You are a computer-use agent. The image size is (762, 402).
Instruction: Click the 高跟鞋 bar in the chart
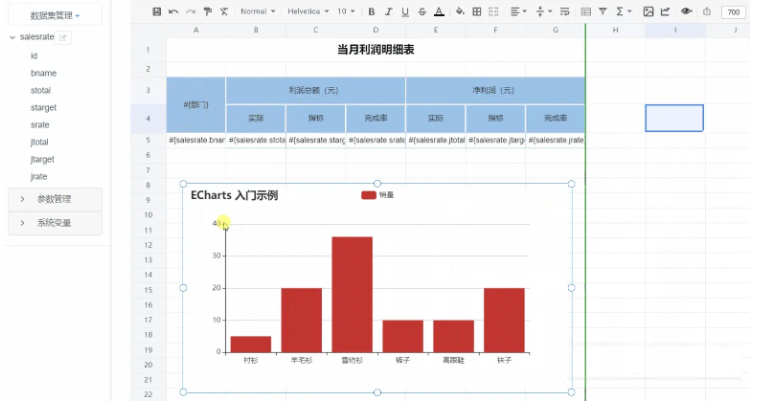click(453, 336)
